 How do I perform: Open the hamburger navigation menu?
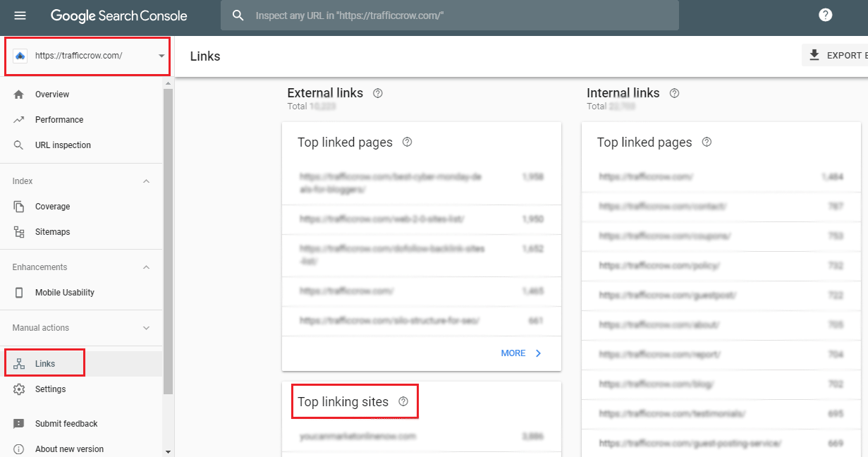(x=20, y=16)
